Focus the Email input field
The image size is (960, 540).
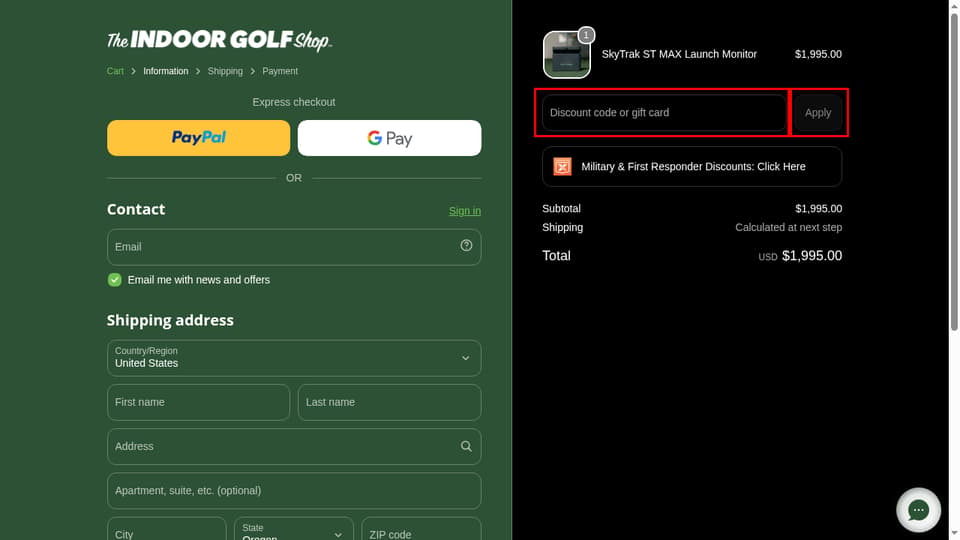pos(294,247)
